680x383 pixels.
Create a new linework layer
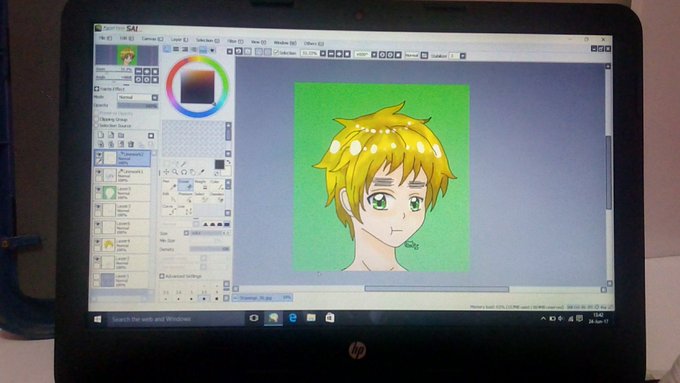pos(111,135)
